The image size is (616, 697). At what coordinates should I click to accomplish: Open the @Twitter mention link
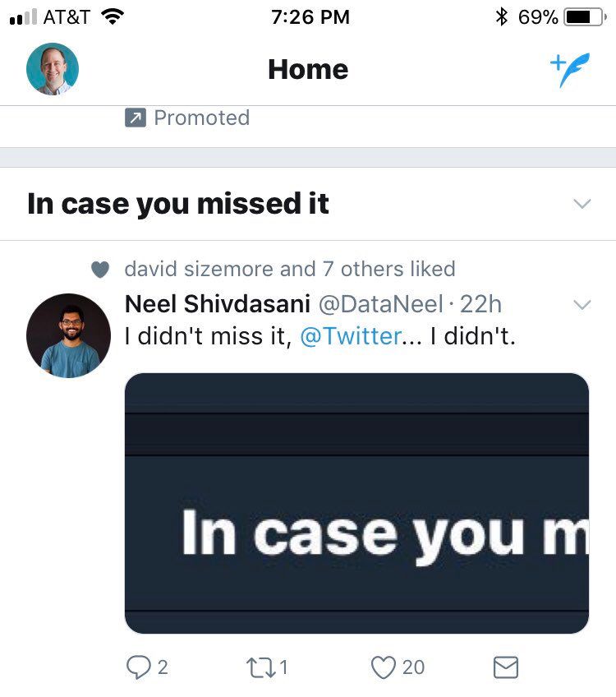click(352, 336)
